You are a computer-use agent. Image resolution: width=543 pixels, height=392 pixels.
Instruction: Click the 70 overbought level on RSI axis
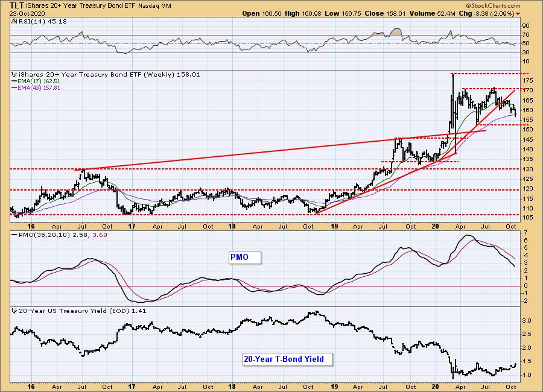526,34
